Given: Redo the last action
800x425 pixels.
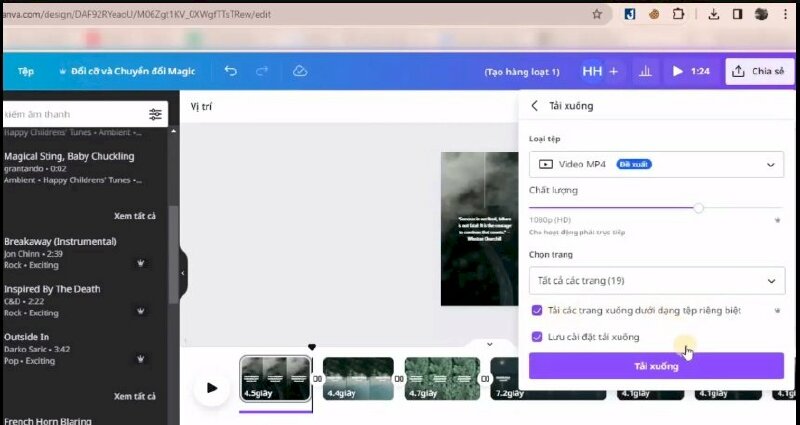Looking at the screenshot, I should point(262,71).
